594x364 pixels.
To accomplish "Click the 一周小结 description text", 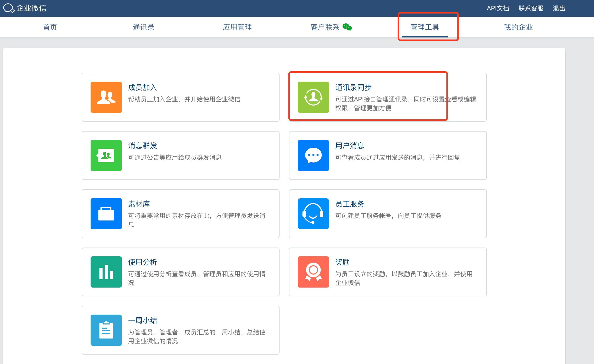I will point(197,337).
